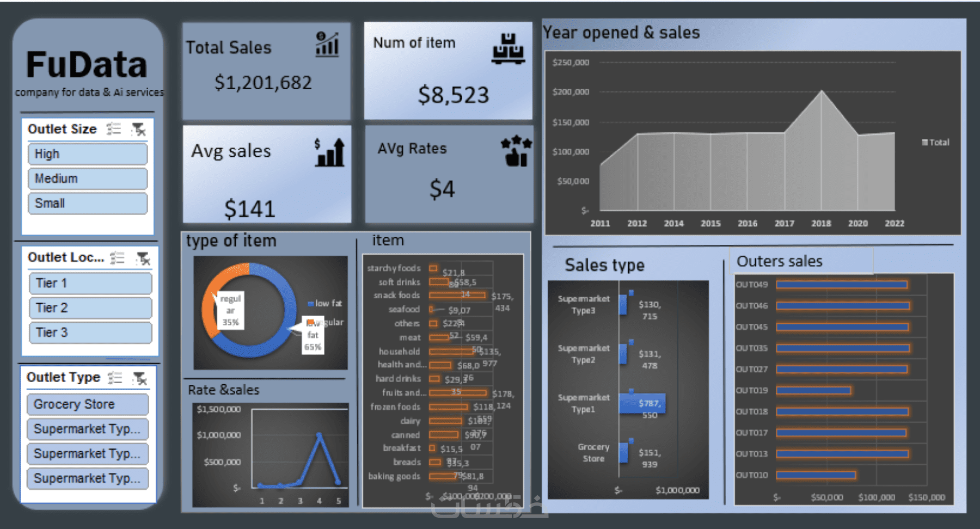Select the OUT027 sales bar
Image resolution: width=980 pixels, height=529 pixels.
(842, 370)
